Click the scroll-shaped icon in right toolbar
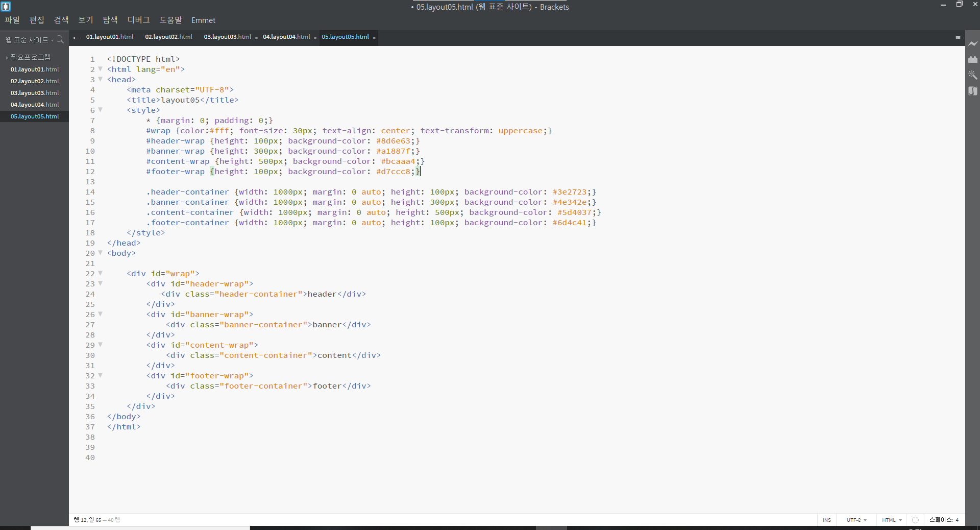This screenshot has height=530, width=980. 973,91
